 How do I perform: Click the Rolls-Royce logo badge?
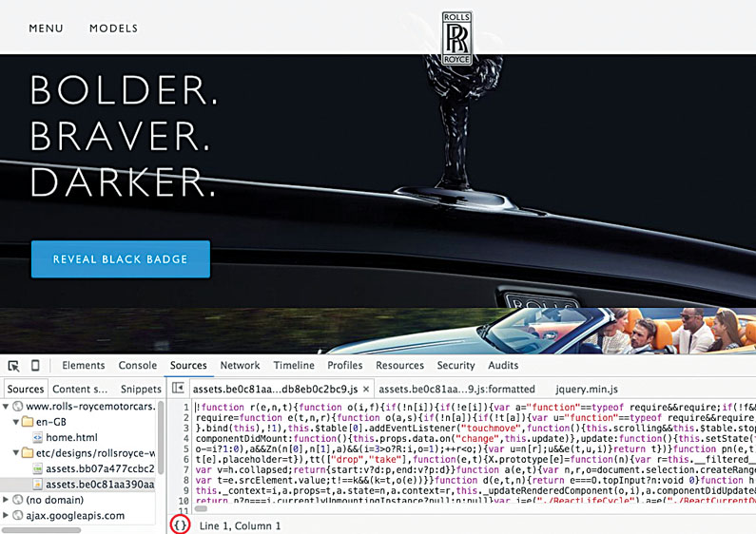coord(456,39)
